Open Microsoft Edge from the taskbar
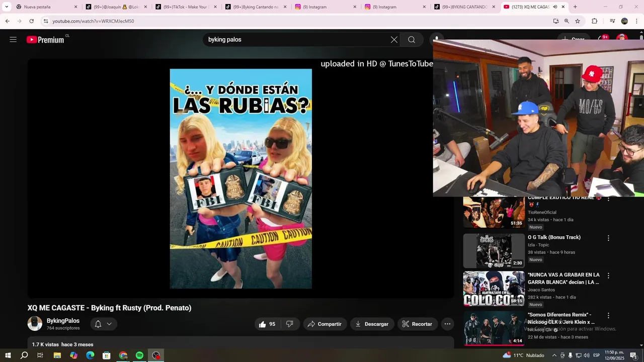 coord(90,355)
